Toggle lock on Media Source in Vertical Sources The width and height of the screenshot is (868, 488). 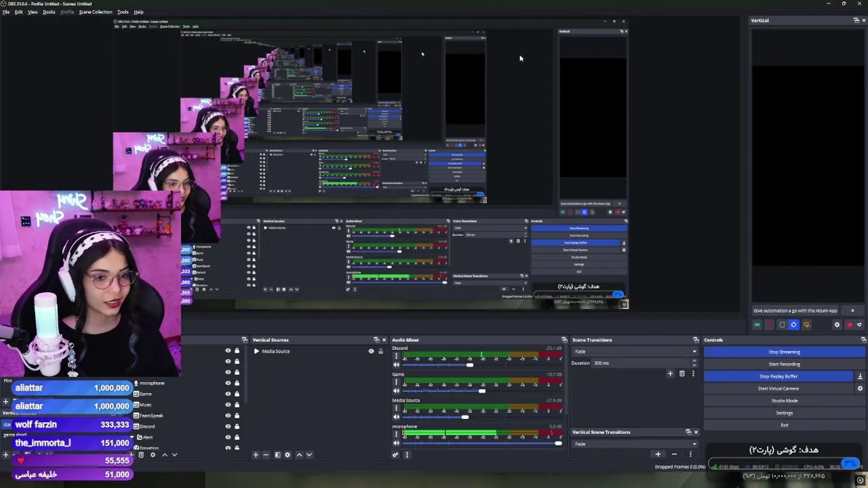click(380, 351)
